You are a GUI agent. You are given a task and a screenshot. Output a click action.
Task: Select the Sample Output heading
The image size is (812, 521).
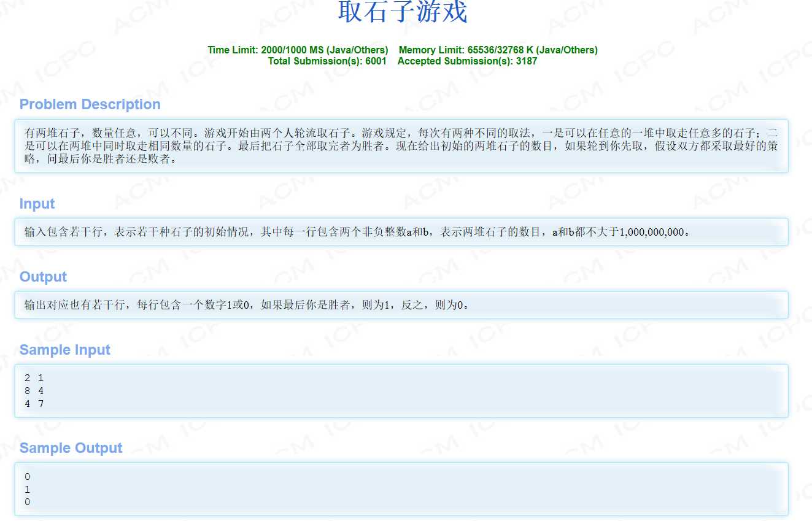(x=71, y=448)
